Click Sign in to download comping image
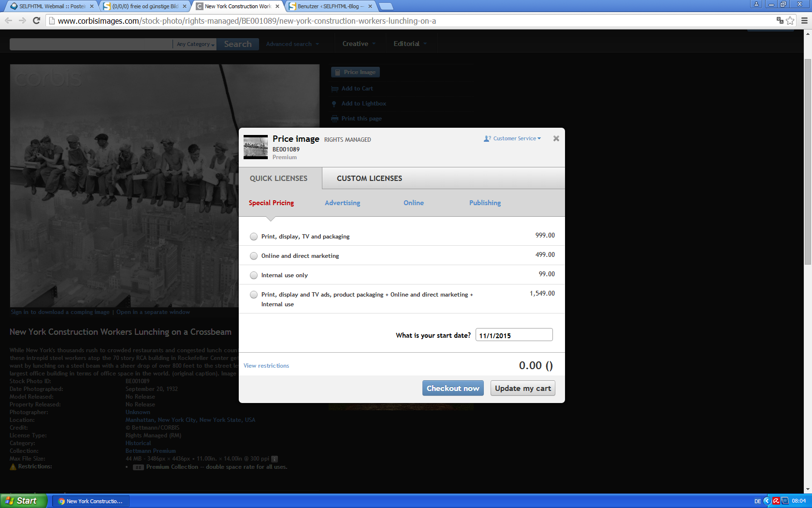This screenshot has height=508, width=812. click(x=60, y=312)
